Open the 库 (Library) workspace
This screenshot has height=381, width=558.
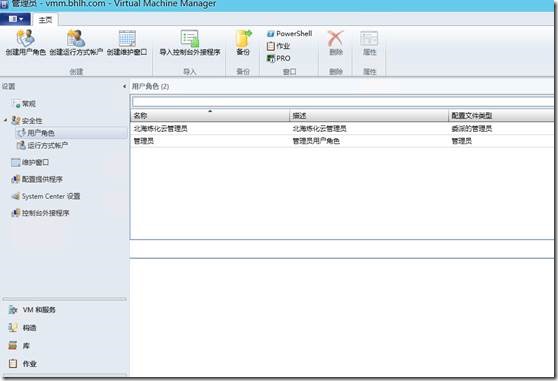tap(26, 346)
